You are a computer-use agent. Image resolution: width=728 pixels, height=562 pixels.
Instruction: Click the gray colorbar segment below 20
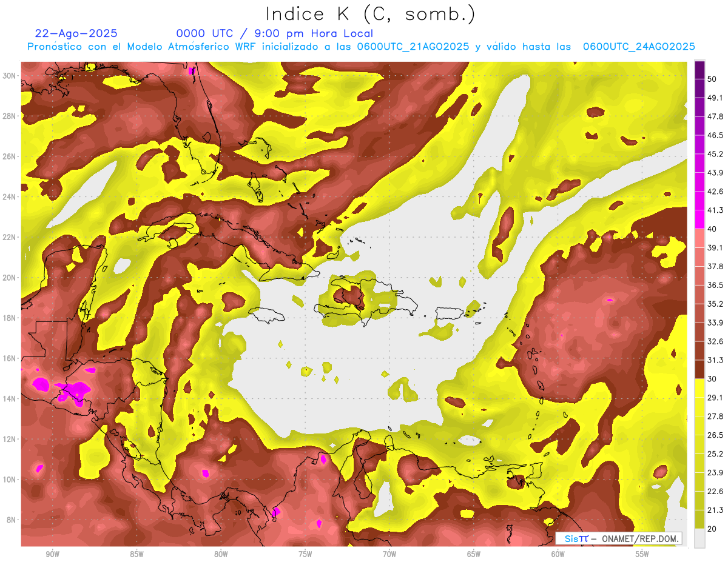[699, 538]
